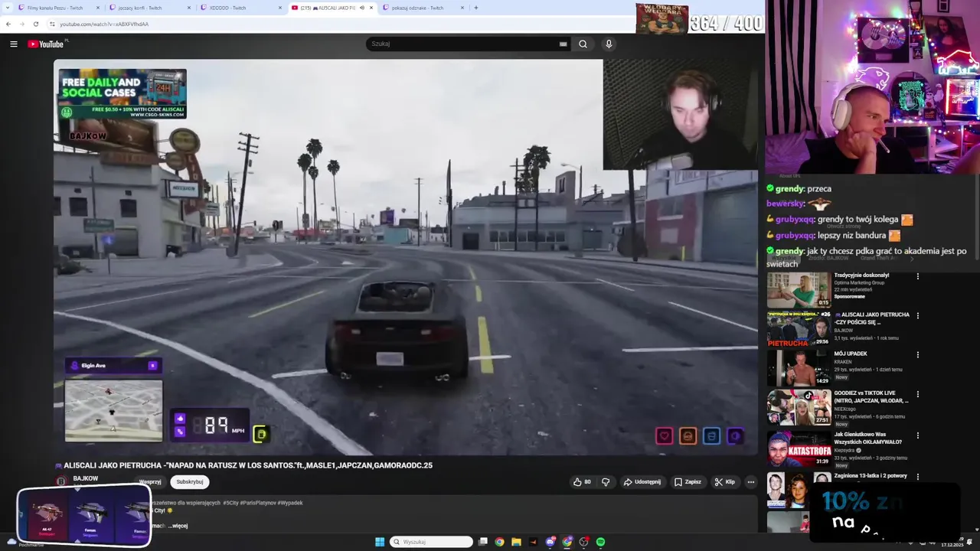
Task: Open options menu for 'MÓJ UPADEK'
Action: (x=917, y=355)
